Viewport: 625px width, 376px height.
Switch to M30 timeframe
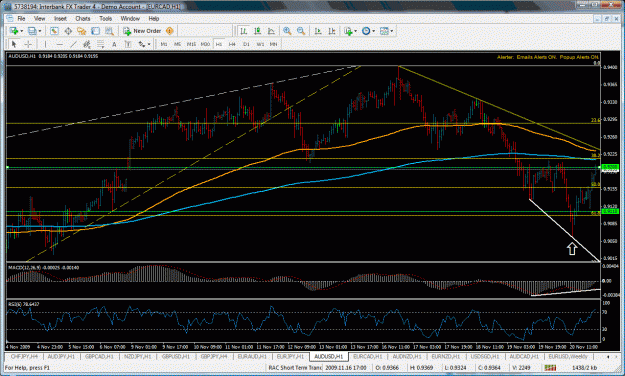(x=205, y=44)
